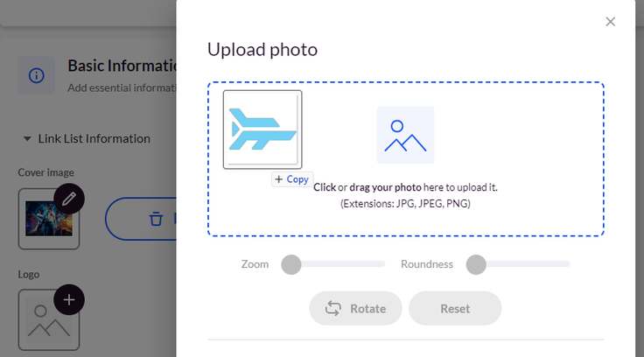
Task: Click the image placeholder icon in upload area
Action: [405, 135]
